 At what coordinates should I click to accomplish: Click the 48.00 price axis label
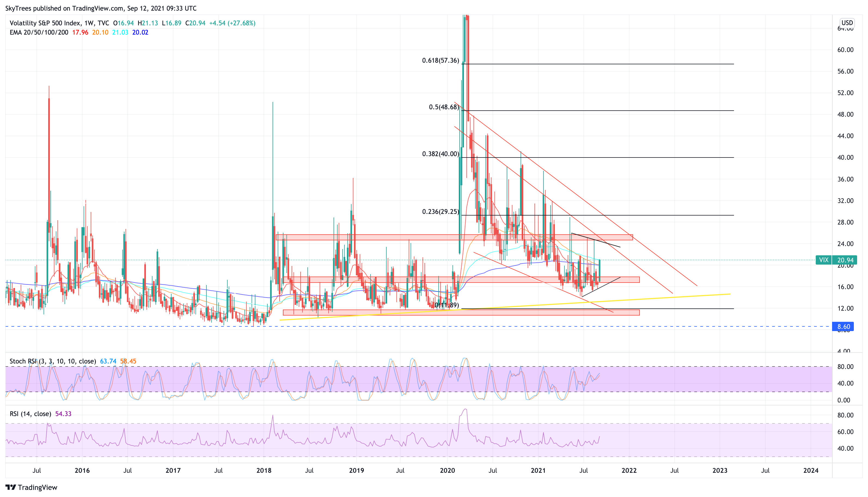pyautogui.click(x=845, y=114)
